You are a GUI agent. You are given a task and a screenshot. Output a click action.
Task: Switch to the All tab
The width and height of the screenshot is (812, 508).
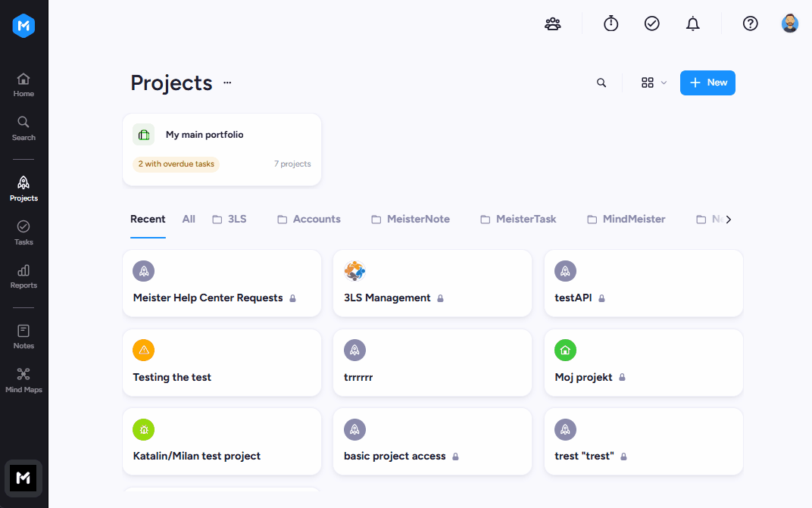(x=189, y=219)
